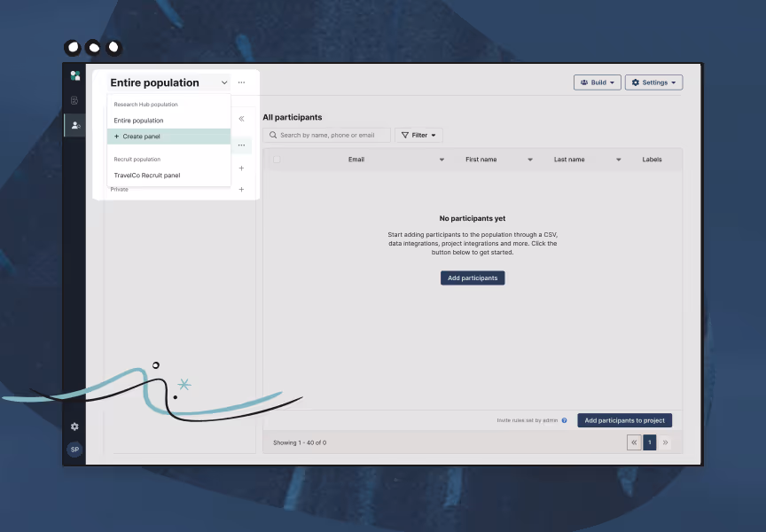Screen dimensions: 766x532
Task: Click the 'Recruit population' label
Action: point(137,160)
